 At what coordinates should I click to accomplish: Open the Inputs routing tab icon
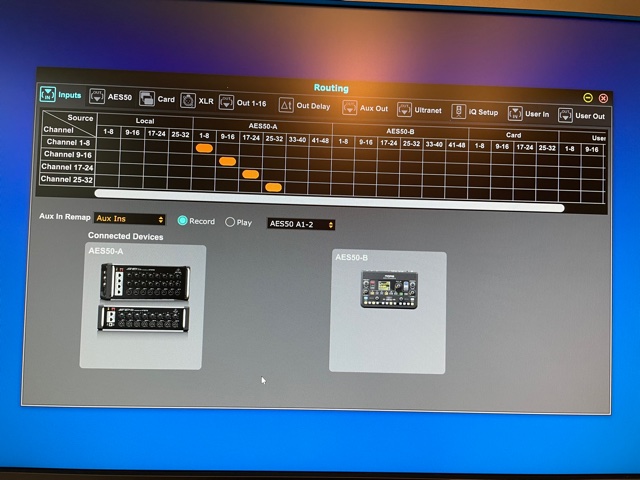coord(48,94)
